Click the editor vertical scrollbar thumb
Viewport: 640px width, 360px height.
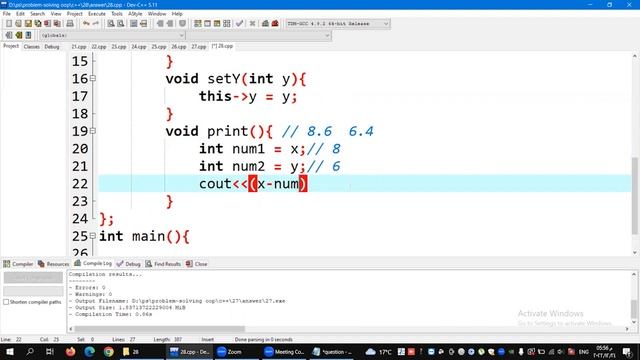635,196
